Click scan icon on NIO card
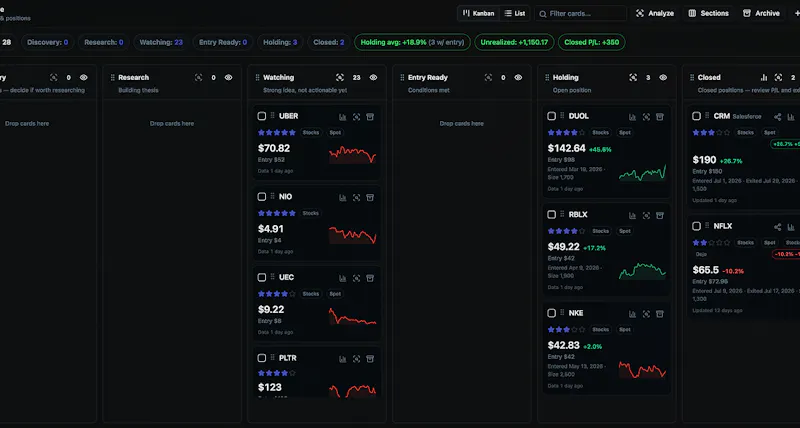The width and height of the screenshot is (800, 428). 356,197
